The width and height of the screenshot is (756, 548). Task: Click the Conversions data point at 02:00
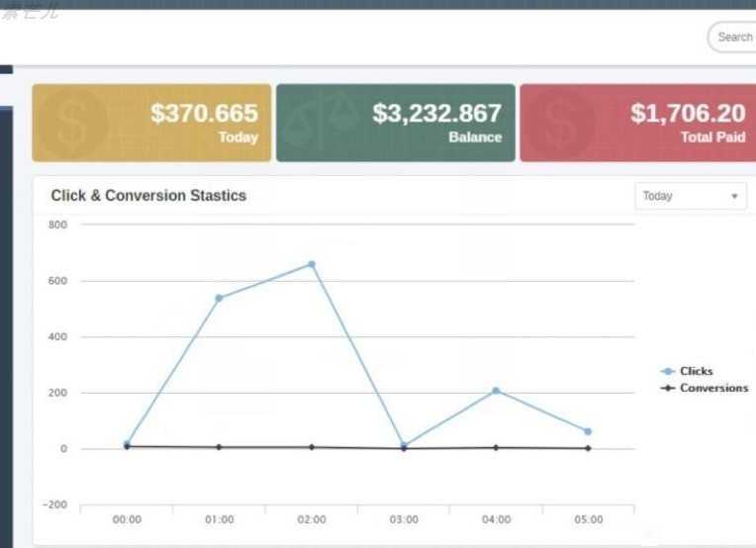click(x=312, y=447)
